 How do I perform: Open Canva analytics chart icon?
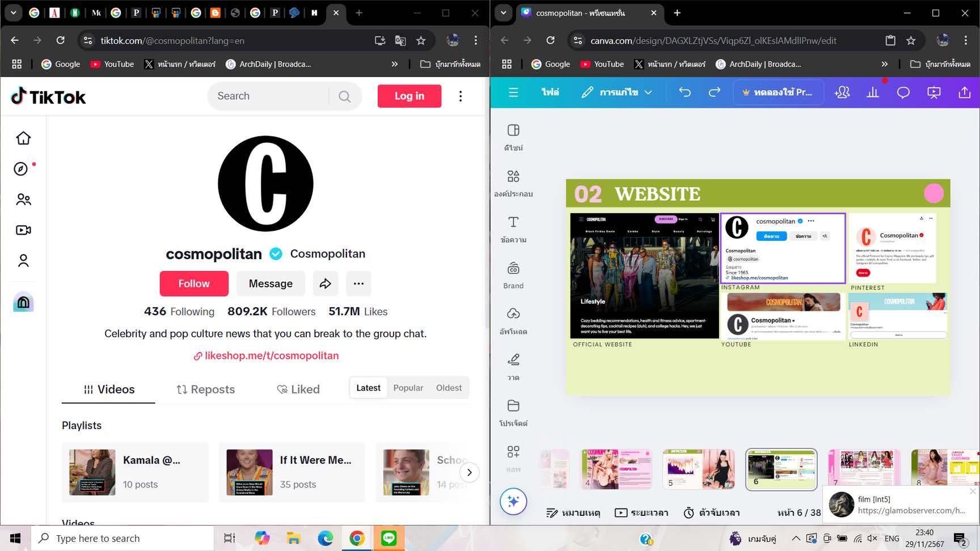pyautogui.click(x=873, y=92)
